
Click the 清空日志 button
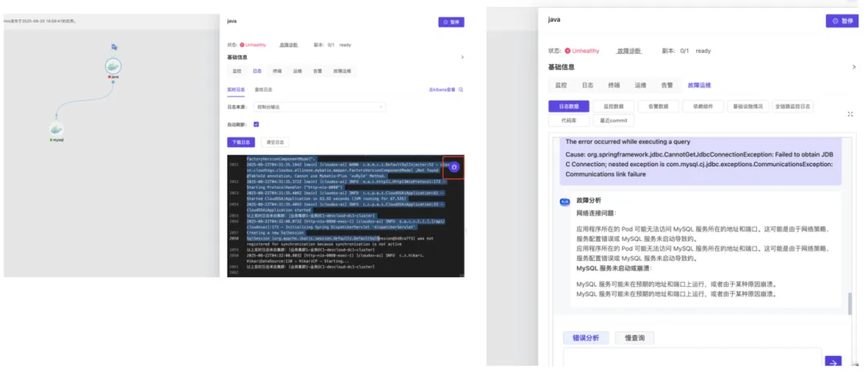[x=275, y=142]
